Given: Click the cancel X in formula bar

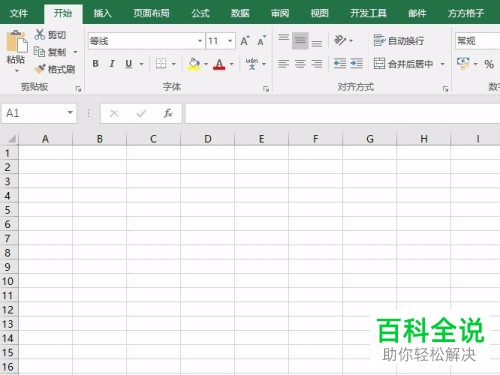Looking at the screenshot, I should pyautogui.click(x=114, y=113).
